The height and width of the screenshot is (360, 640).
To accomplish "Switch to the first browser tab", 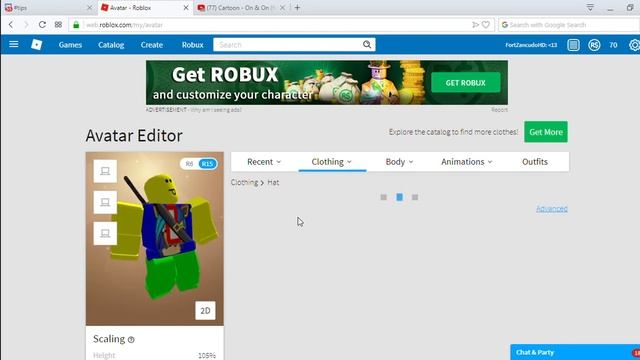I will pos(47,8).
